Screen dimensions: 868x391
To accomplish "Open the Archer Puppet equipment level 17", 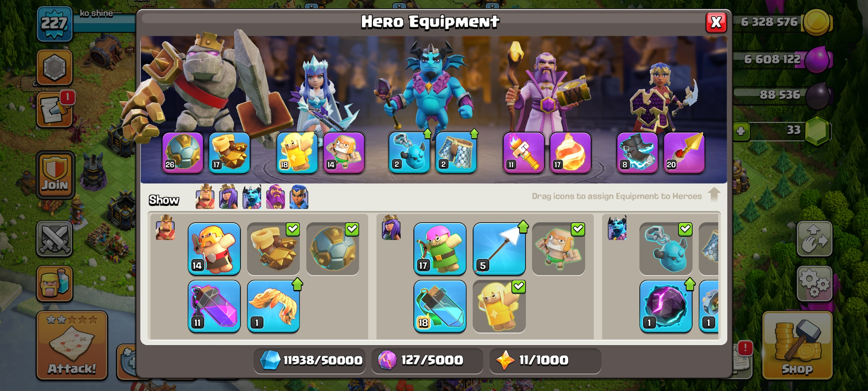I will point(440,249).
